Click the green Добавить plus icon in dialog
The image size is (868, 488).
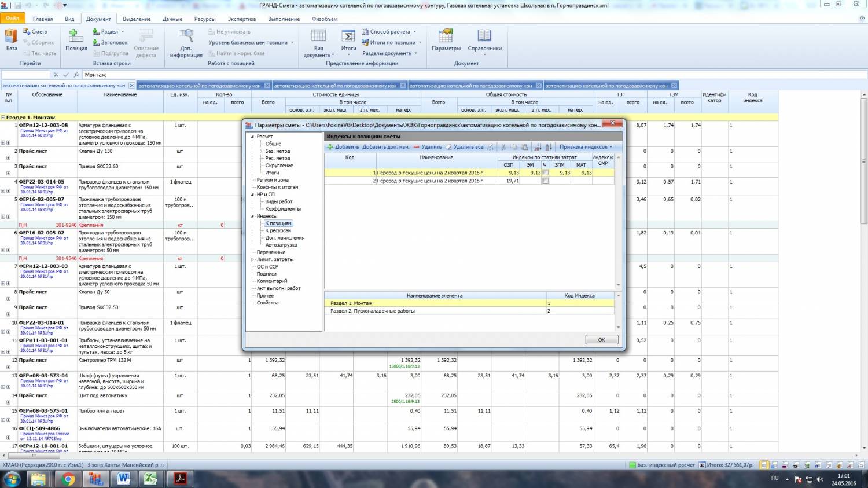click(330, 147)
